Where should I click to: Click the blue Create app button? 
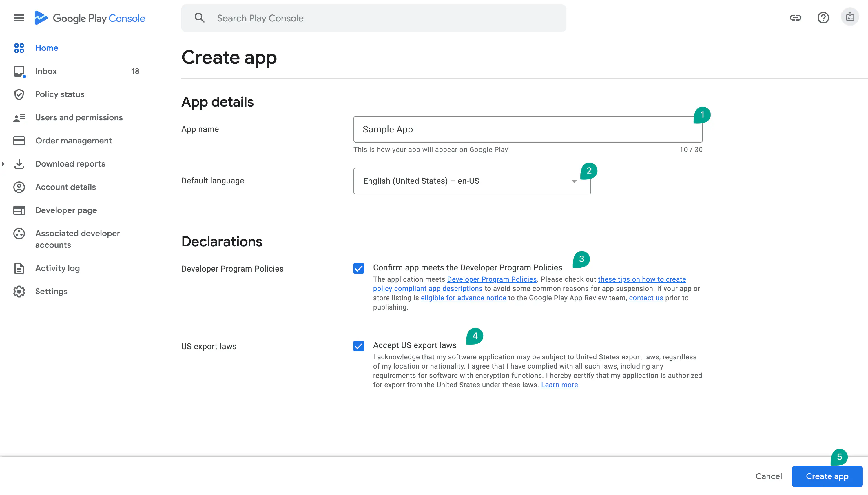click(827, 476)
